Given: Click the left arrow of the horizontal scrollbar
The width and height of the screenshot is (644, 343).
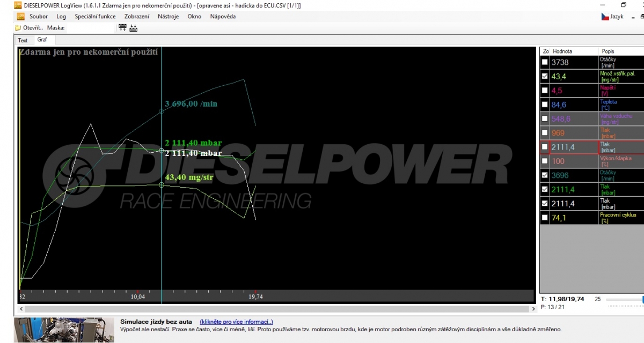Looking at the screenshot, I should pyautogui.click(x=21, y=309).
